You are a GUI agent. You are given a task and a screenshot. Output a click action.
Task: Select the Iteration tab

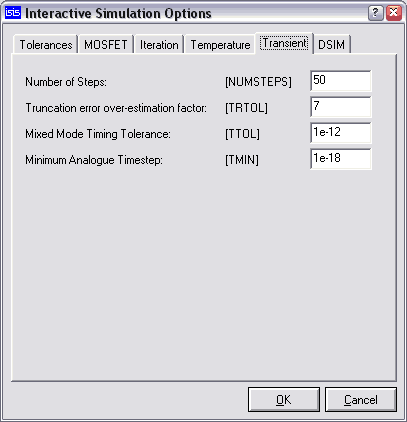(x=159, y=45)
